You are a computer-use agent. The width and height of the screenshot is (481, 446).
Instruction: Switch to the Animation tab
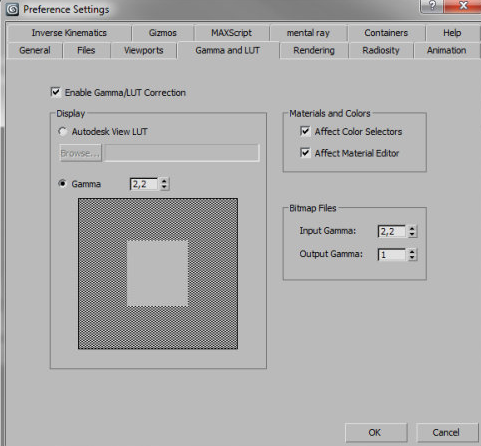pos(446,50)
